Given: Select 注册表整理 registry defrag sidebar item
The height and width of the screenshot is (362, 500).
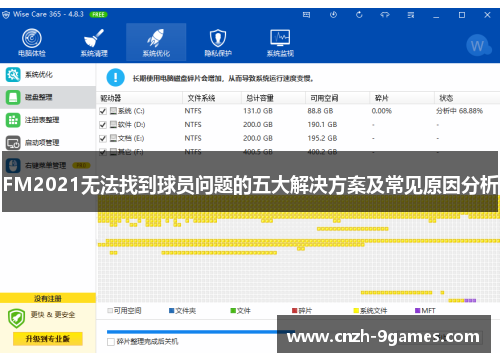Looking at the screenshot, I should 48,120.
